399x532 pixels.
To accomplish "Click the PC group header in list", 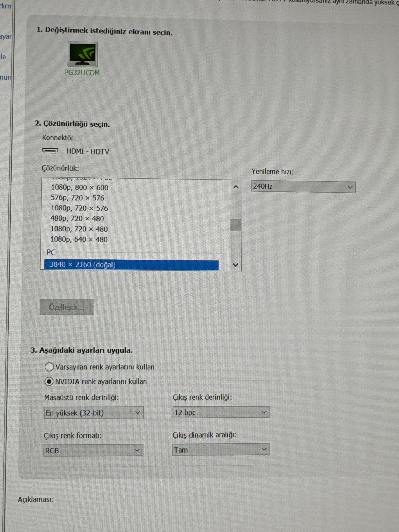I will click(x=51, y=252).
